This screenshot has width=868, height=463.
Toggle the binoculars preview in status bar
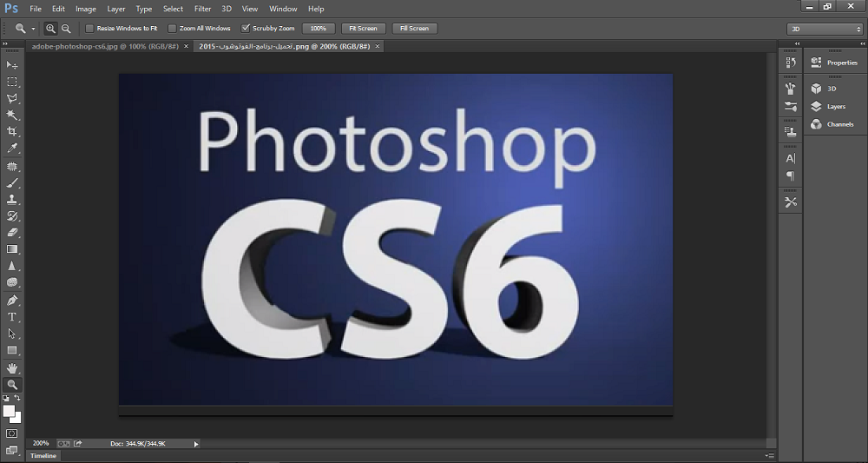pos(63,443)
